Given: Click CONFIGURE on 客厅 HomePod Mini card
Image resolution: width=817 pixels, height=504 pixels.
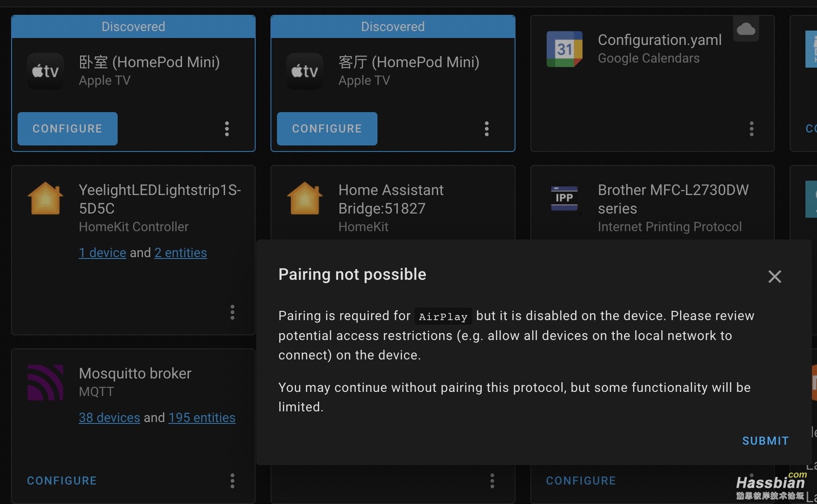Looking at the screenshot, I should point(327,129).
